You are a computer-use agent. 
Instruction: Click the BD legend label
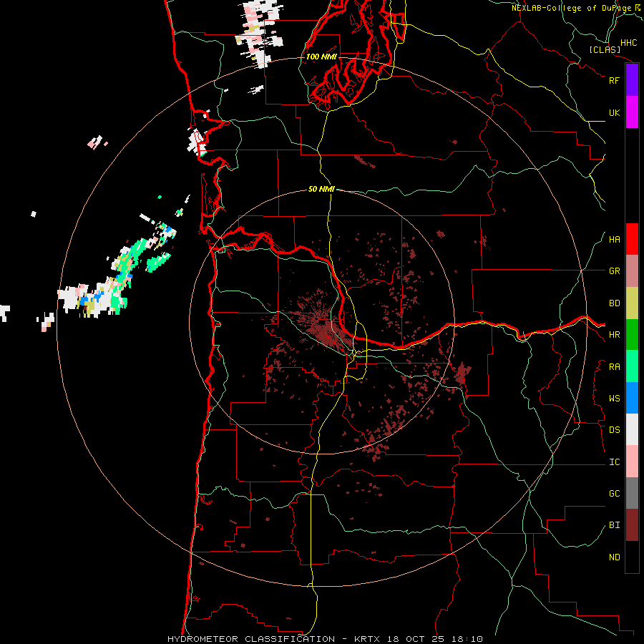tap(614, 303)
